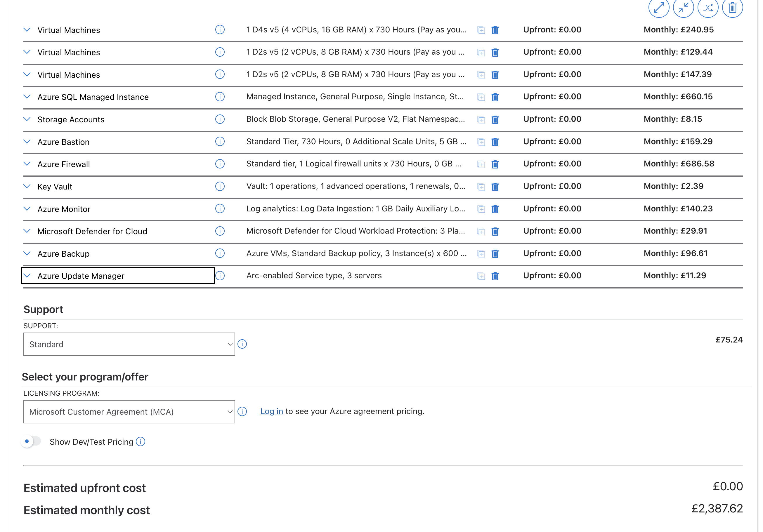Delete the Azure Backup row
The height and width of the screenshot is (532, 763).
[x=495, y=254]
